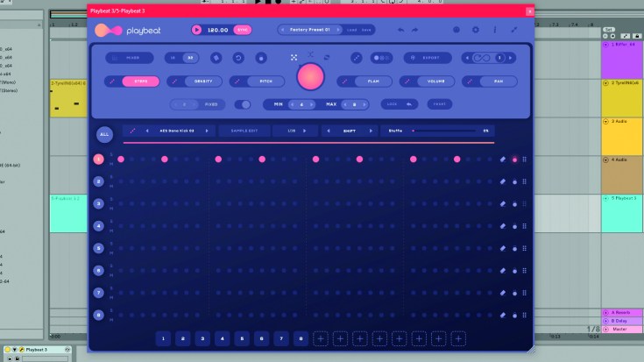Click Shift right arrow
This screenshot has height=362, width=644.
pos(371,131)
